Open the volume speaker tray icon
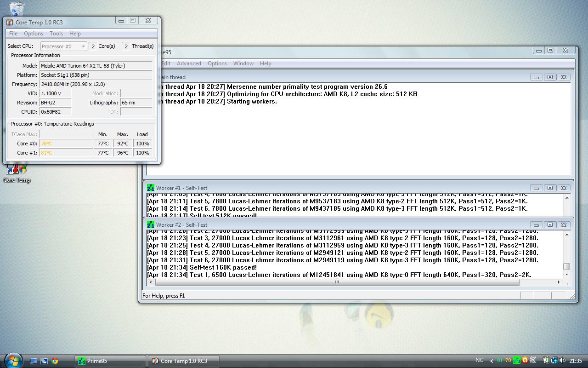The width and height of the screenshot is (588, 368). 563,361
